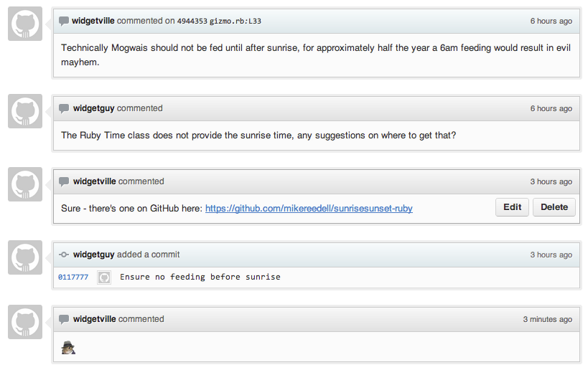Open commit hash 0117777

point(73,277)
